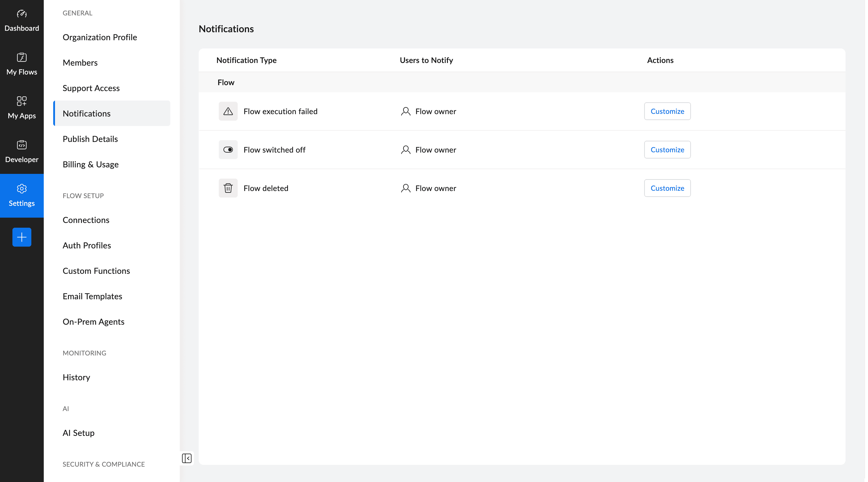Open the Dashboard icon in sidebar
868x482 pixels.
click(22, 14)
